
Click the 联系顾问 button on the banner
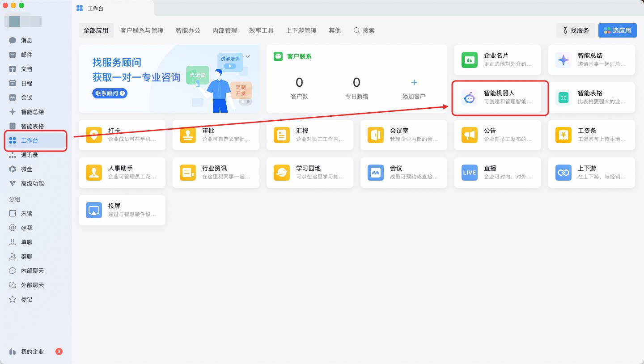tap(110, 93)
